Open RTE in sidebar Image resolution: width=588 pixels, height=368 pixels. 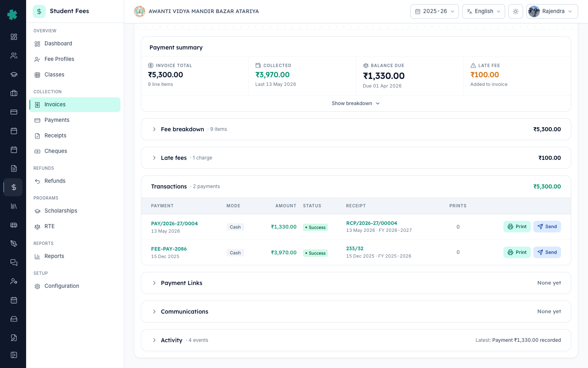pos(75,227)
